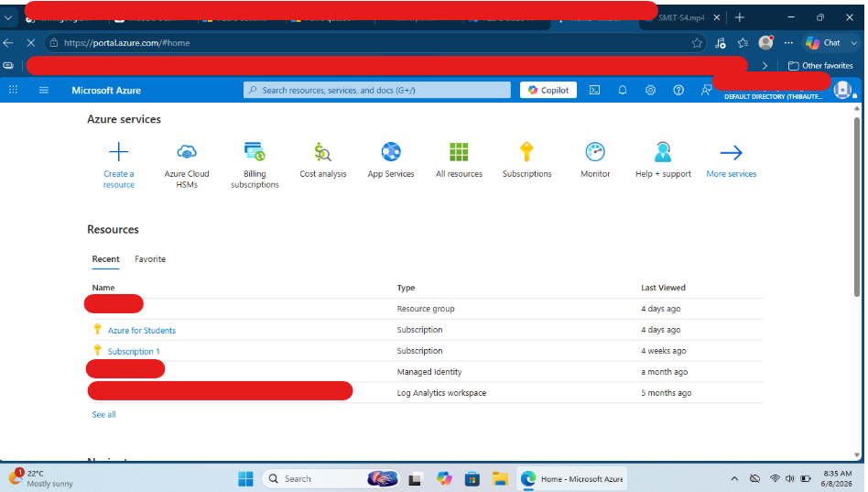Open the Edge Copilot Chat button
The image size is (868, 492).
823,43
